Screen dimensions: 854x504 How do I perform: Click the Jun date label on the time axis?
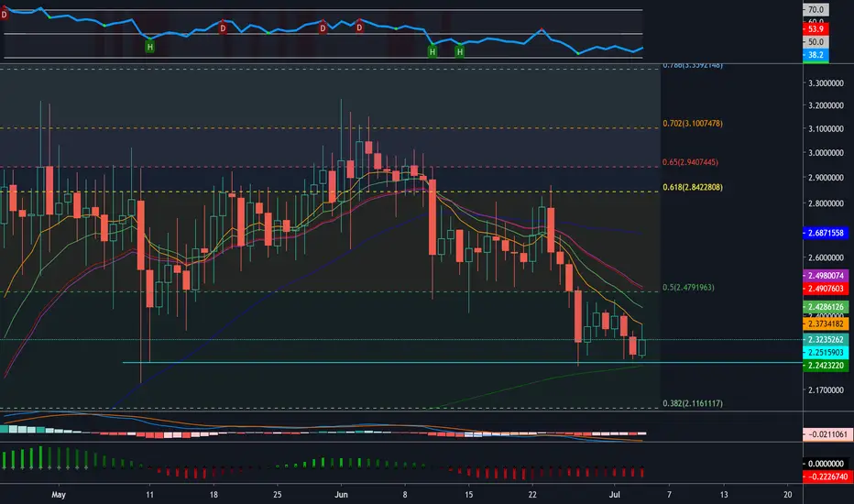tap(341, 495)
